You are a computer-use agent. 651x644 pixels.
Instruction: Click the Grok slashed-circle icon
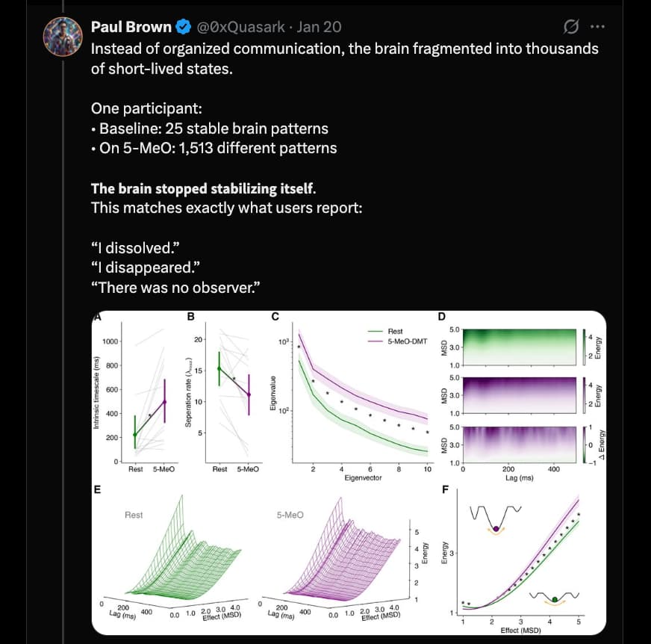[x=570, y=27]
